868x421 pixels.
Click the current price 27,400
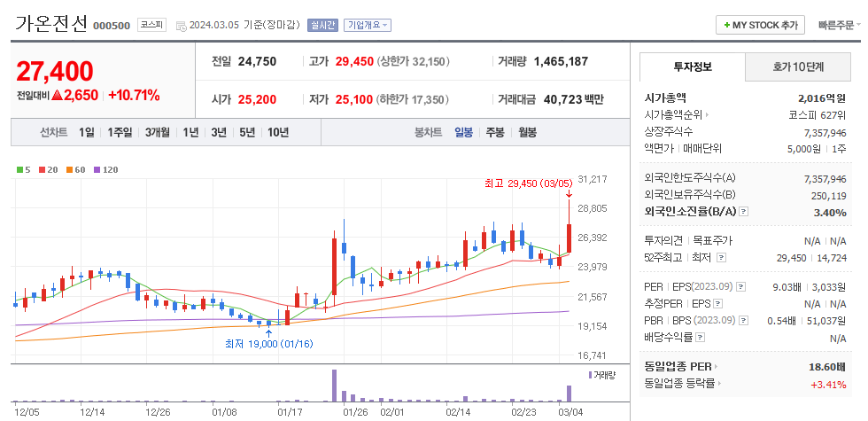(55, 71)
